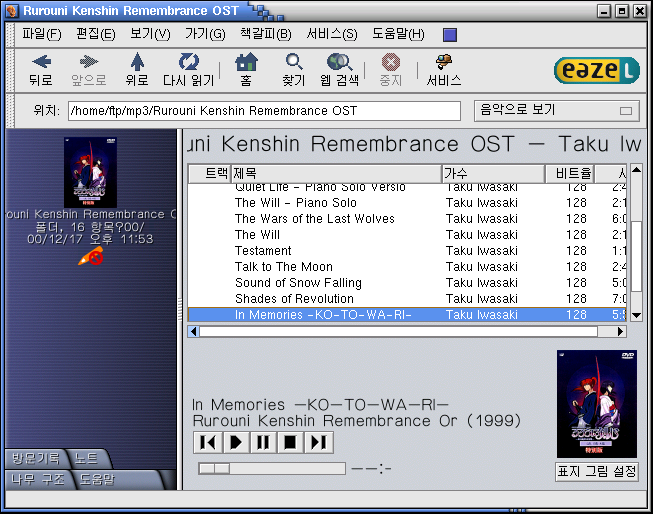This screenshot has height=514, width=653.
Task: Sort by the 가수 column header
Action: coord(493,174)
